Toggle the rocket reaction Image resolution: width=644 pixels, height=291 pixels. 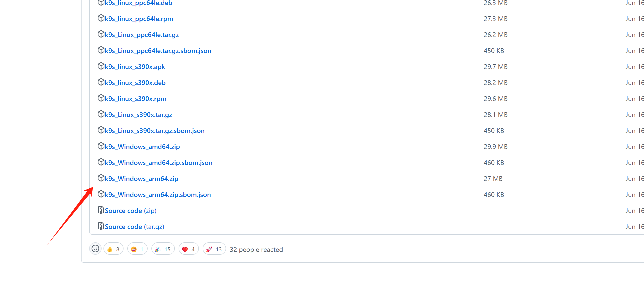click(214, 249)
